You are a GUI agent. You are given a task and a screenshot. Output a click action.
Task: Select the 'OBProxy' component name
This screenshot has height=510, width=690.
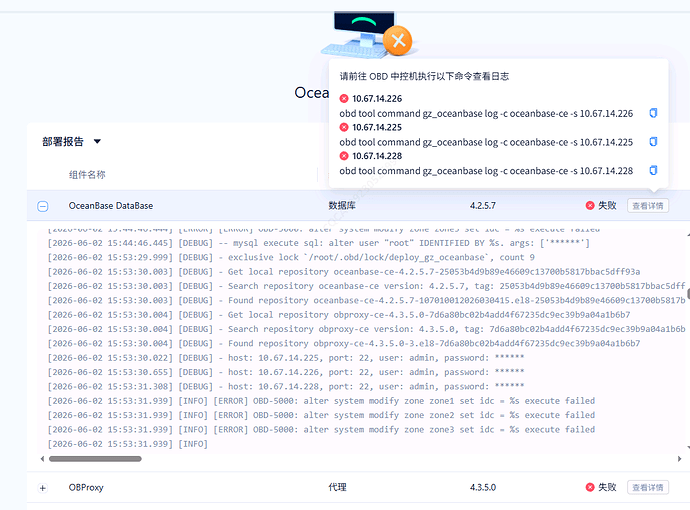[x=86, y=487]
